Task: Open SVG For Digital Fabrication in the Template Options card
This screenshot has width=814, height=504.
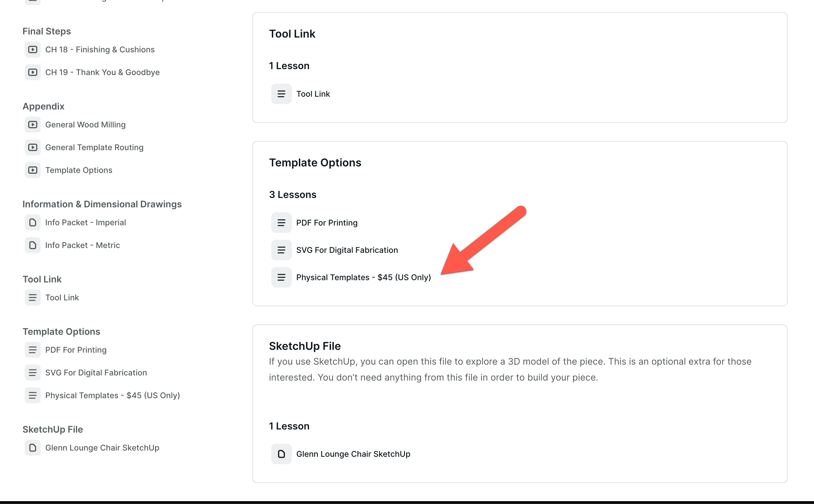Action: pyautogui.click(x=347, y=250)
